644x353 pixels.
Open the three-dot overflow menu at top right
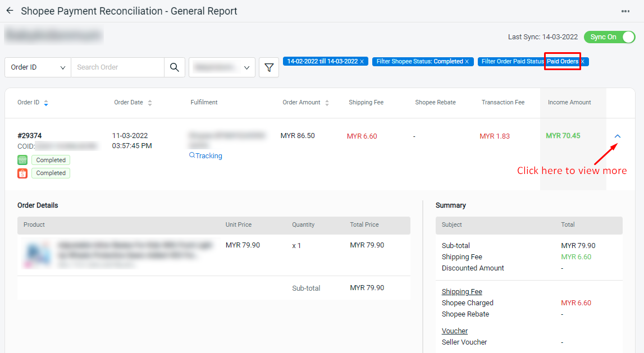coord(627,11)
